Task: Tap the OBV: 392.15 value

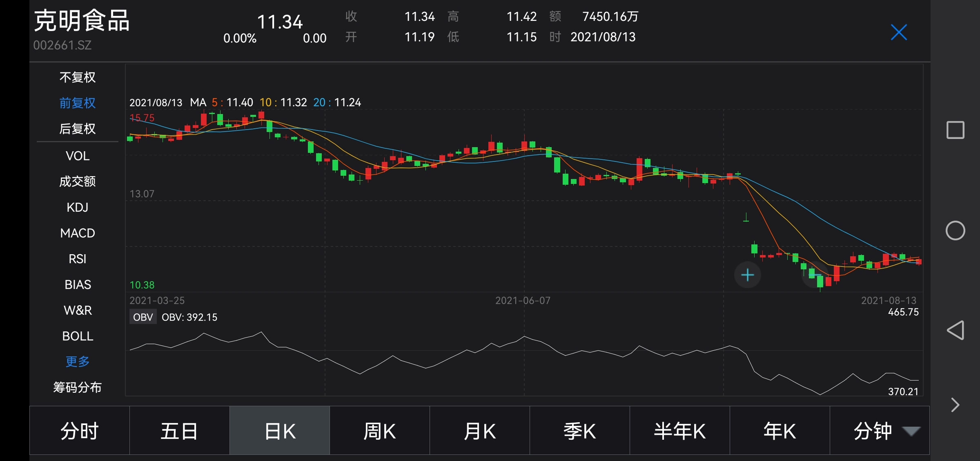Action: 189,317
